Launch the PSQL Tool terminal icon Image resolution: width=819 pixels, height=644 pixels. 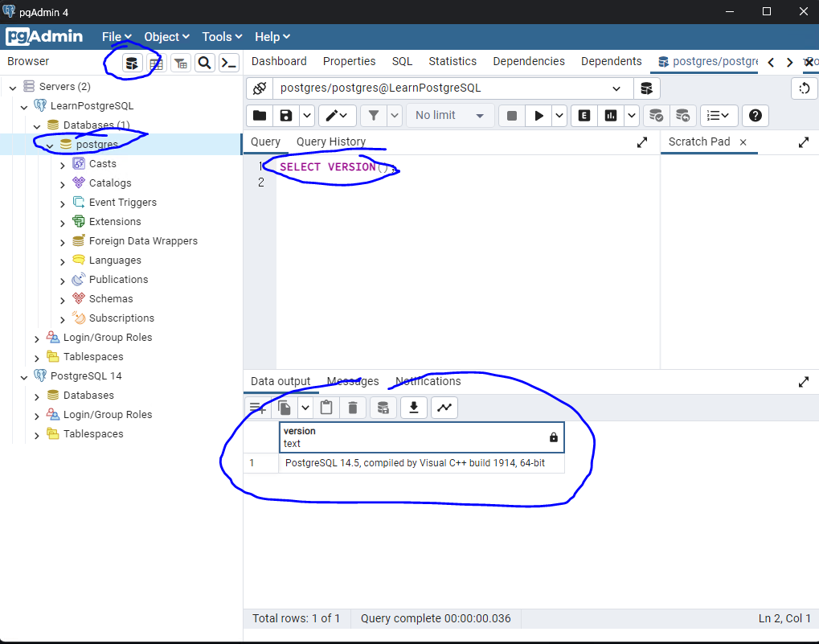tap(229, 64)
